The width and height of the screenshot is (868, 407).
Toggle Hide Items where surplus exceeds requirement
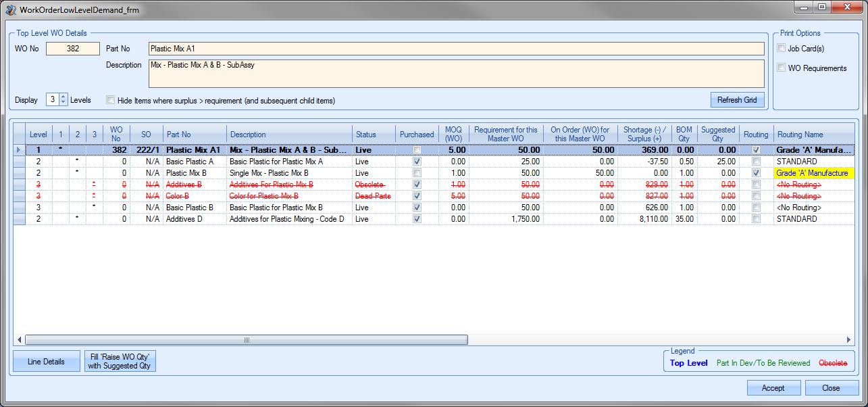coord(111,100)
